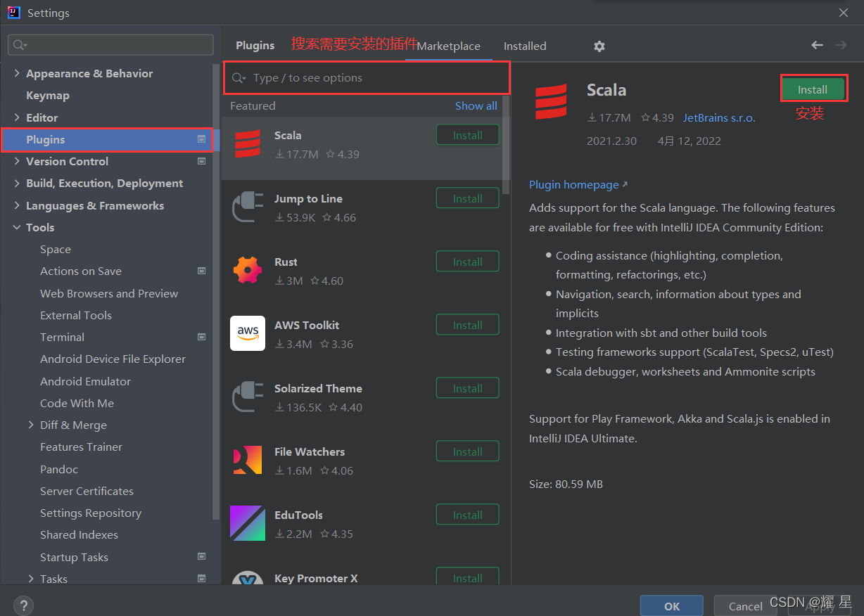This screenshot has width=864, height=616.
Task: Click the AWS Toolkit logo
Action: 248,333
